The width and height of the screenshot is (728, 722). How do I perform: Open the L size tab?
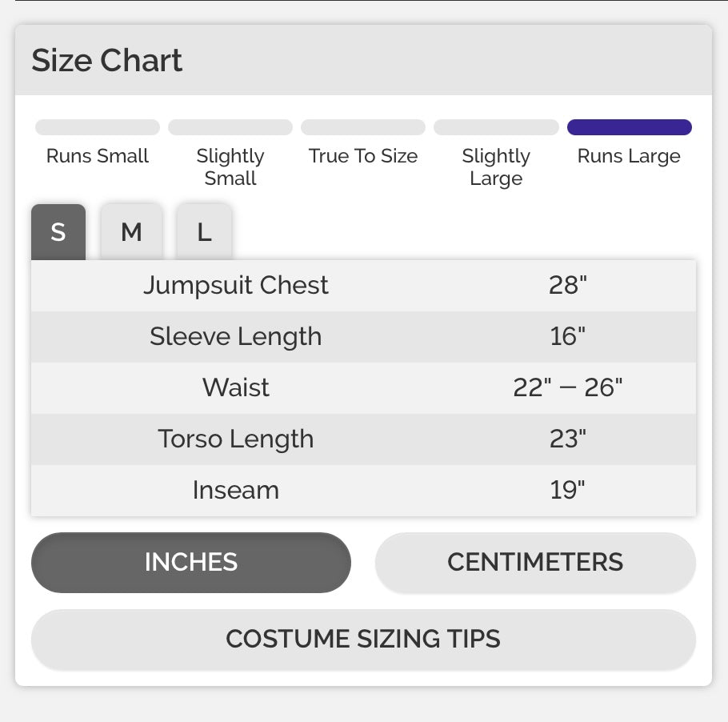(x=204, y=232)
